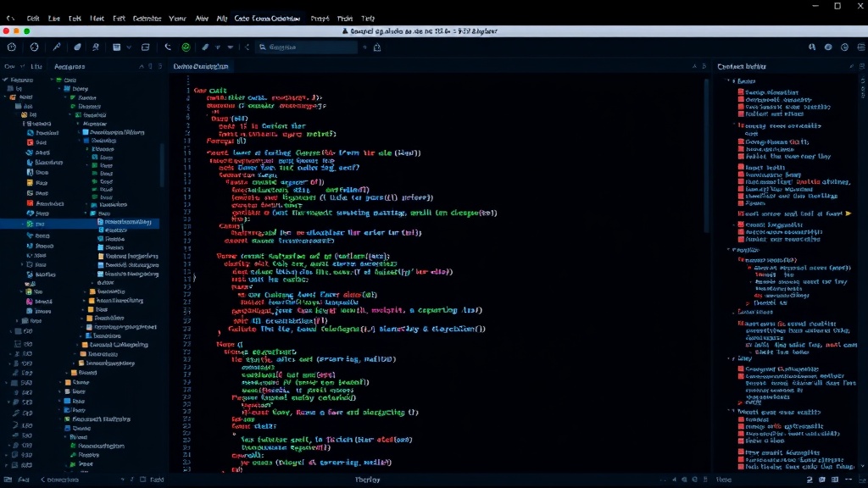The image size is (868, 488).
Task: Select the wand-shaped icon in the main toolbar
Action: (x=57, y=47)
